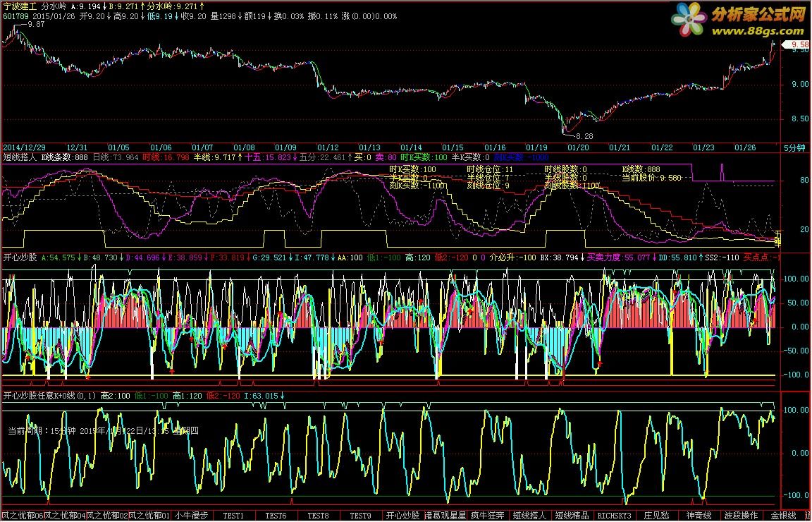812x522 pixels.
Task: Click the 买卖力度:55.077 value
Action: pos(618,257)
